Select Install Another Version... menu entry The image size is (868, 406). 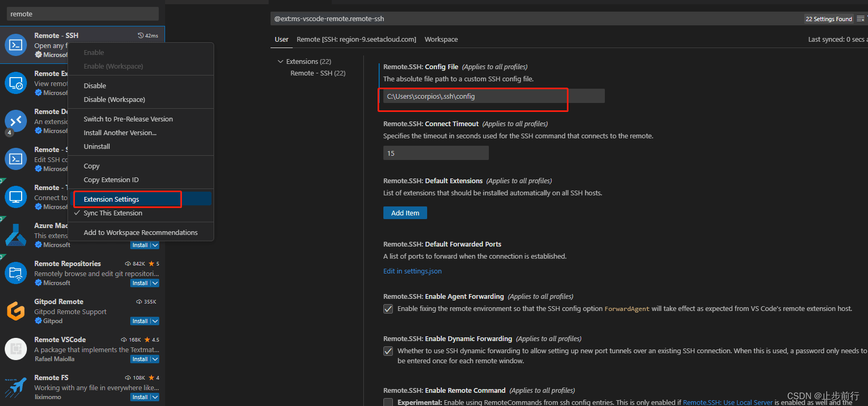pyautogui.click(x=141, y=133)
